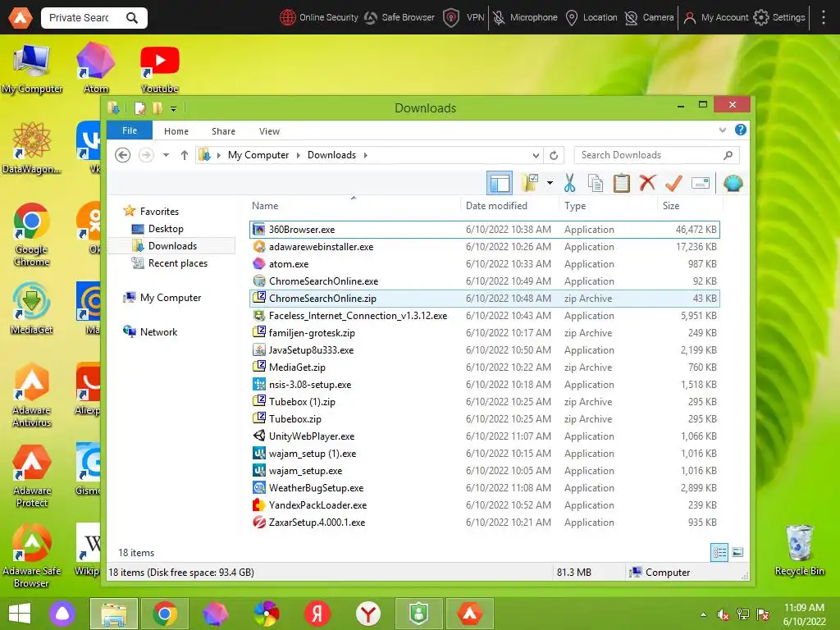Image resolution: width=840 pixels, height=630 pixels.
Task: Expand the chevron after Downloads in path
Action: coord(365,155)
